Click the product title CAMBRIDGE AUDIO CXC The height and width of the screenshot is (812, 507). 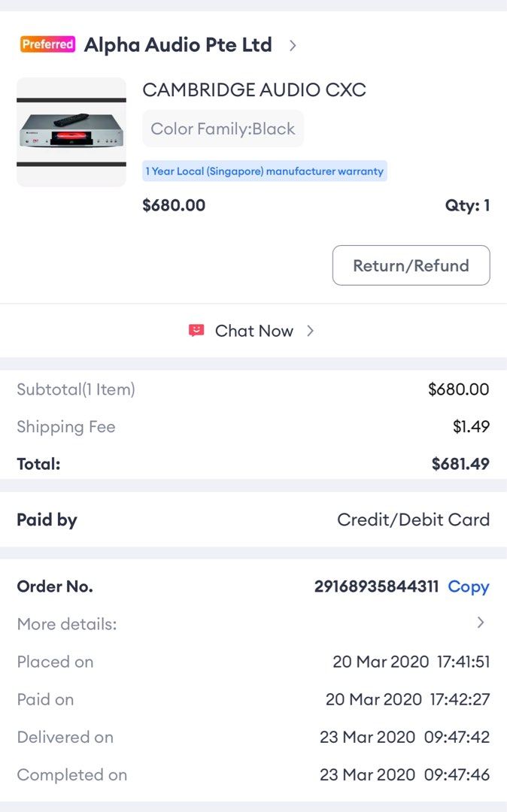click(254, 89)
